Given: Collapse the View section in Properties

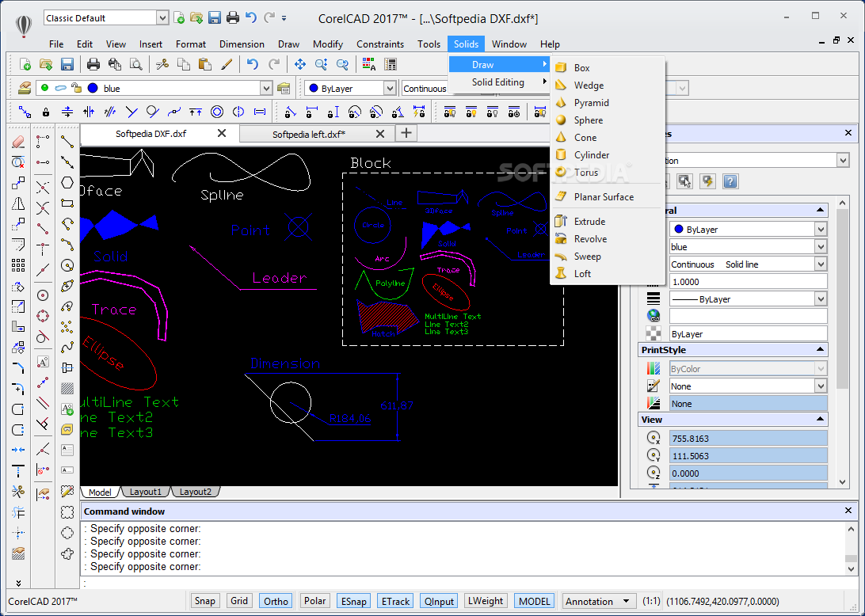Looking at the screenshot, I should tap(820, 420).
